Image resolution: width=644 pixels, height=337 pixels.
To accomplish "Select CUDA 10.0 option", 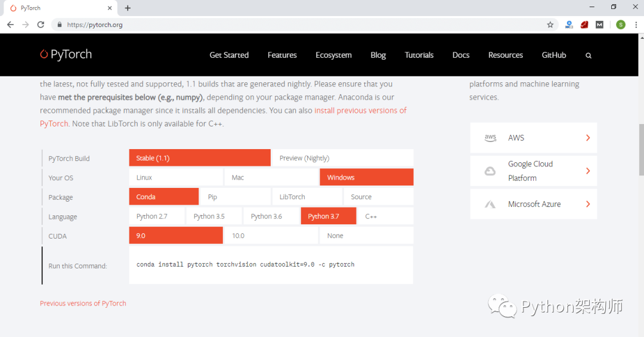I will 271,236.
